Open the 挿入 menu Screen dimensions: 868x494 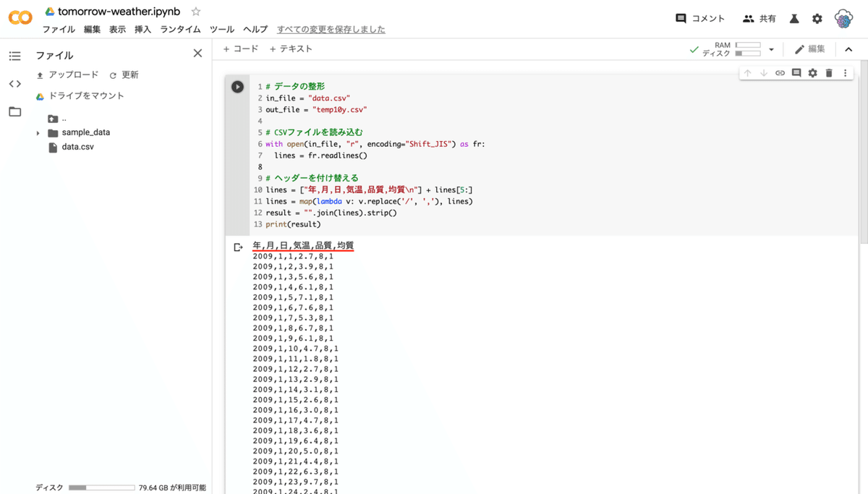142,30
